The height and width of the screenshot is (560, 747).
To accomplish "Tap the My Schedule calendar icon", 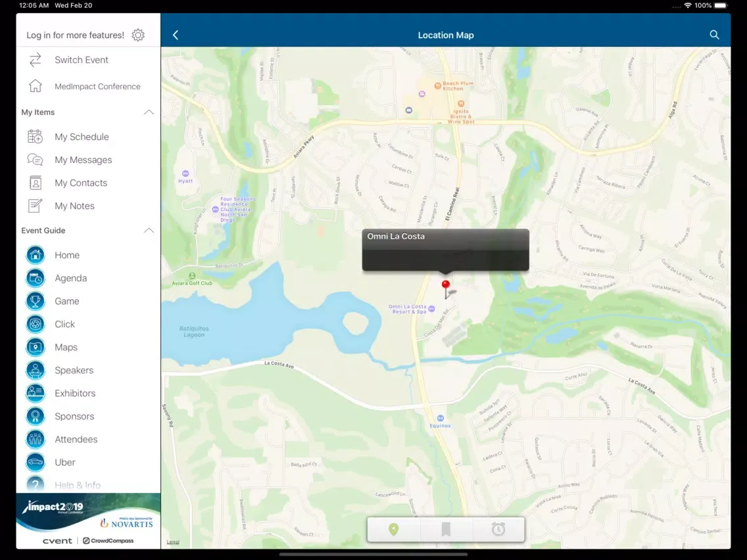I will pyautogui.click(x=36, y=137).
